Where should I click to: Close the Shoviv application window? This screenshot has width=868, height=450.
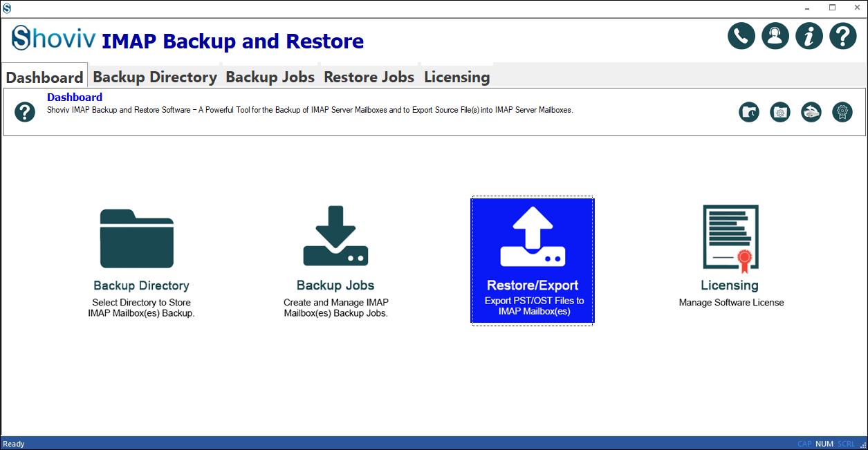856,8
